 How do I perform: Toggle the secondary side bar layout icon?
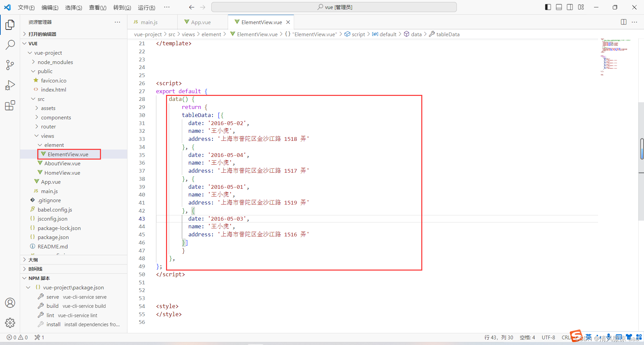tap(570, 7)
